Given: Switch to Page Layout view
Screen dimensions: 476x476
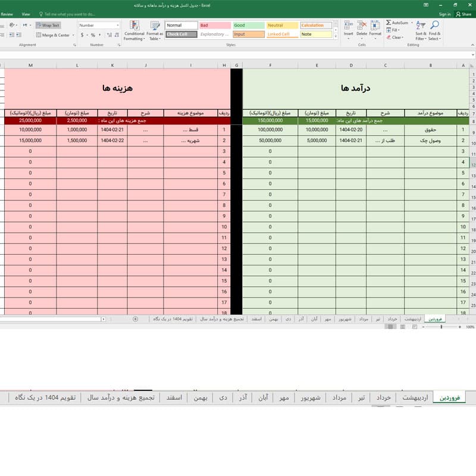Looking at the screenshot, I should point(403,327).
